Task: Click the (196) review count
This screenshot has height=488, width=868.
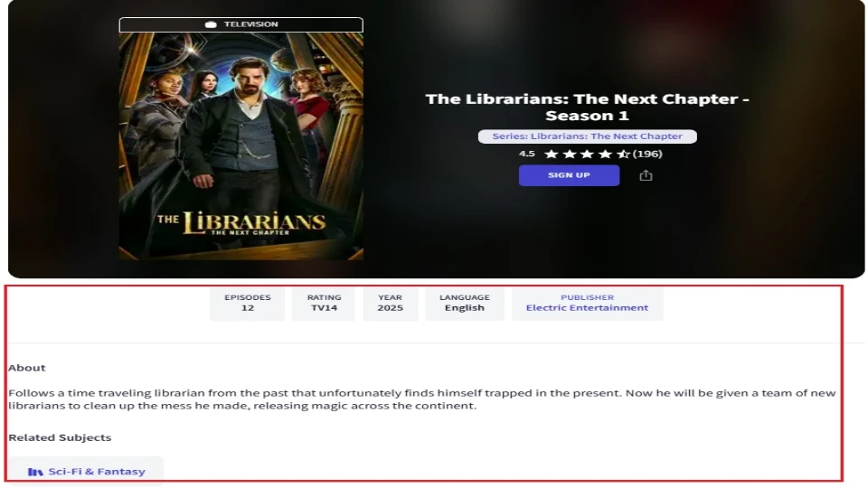Action: 647,154
